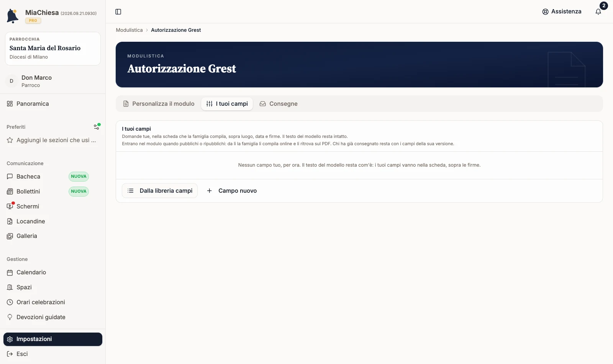Click the NUOVA badge beside Bollettini
613x364 pixels.
(79, 192)
